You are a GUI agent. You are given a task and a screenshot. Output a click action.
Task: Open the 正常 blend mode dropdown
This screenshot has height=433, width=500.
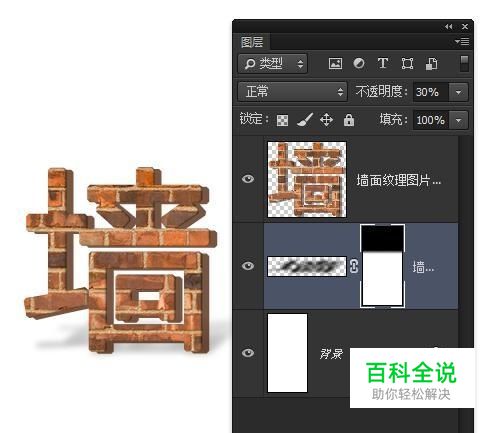tap(293, 92)
